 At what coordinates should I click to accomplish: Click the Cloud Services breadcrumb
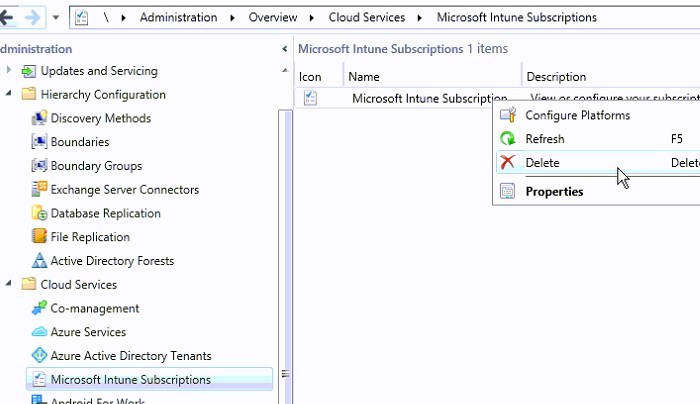367,17
